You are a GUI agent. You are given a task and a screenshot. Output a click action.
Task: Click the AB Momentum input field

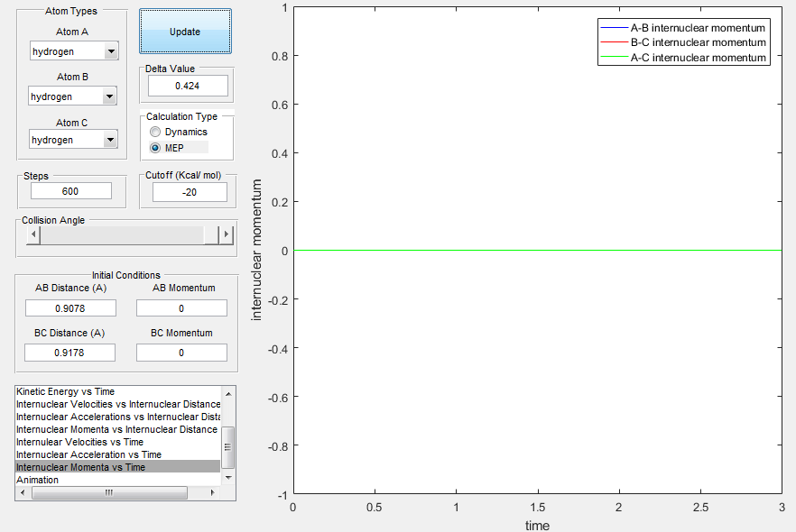coord(181,308)
